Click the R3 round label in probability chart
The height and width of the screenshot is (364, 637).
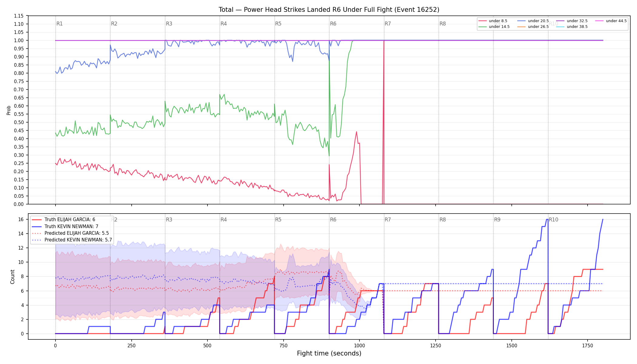pos(169,24)
